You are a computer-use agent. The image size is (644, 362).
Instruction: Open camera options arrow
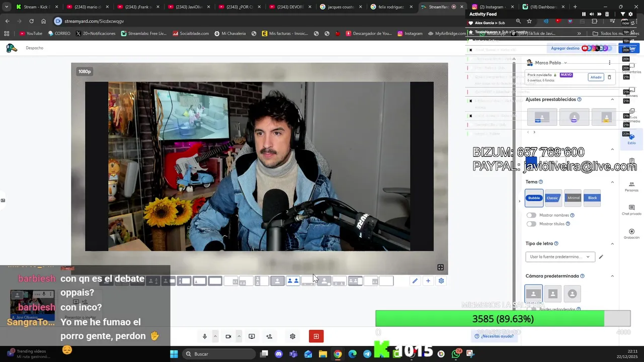point(239,336)
